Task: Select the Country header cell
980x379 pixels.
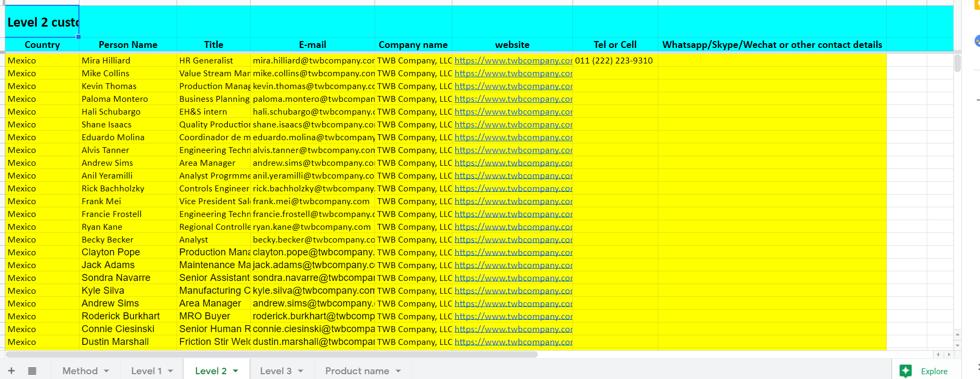Action: (x=42, y=45)
